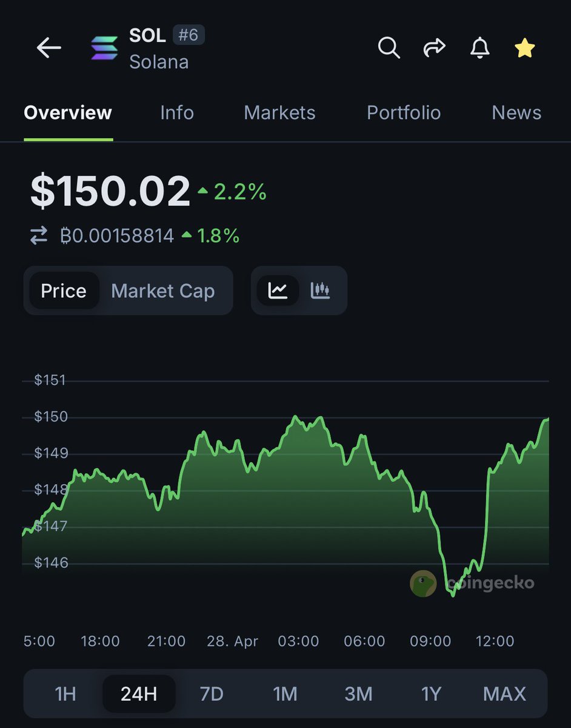Tap the Solana coin logo
This screenshot has width=571, height=728.
(x=105, y=48)
